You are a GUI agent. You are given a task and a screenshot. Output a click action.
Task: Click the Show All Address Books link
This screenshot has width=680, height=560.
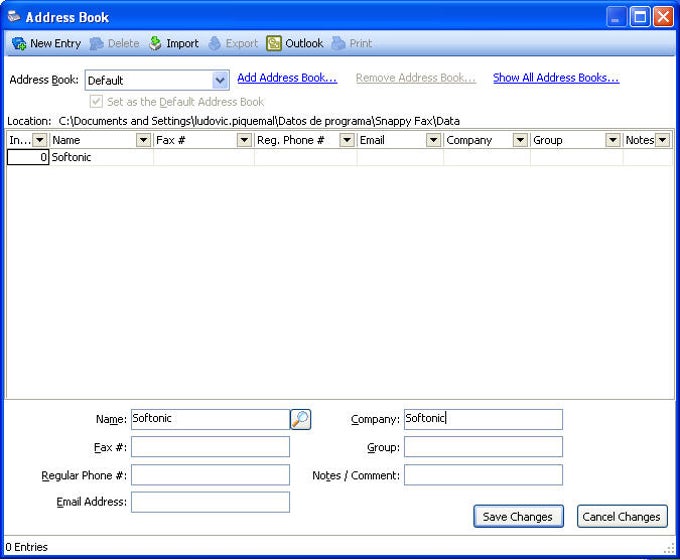point(556,78)
